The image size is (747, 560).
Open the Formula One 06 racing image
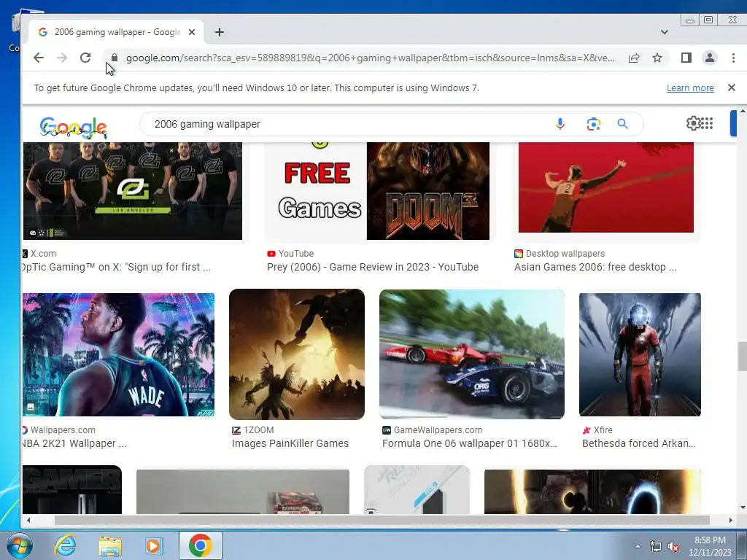pyautogui.click(x=472, y=354)
